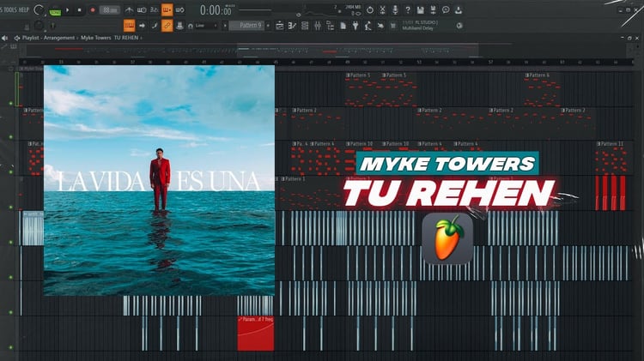Click the red Record button
Image resolution: width=644 pixels, height=361 pixels.
point(93,9)
